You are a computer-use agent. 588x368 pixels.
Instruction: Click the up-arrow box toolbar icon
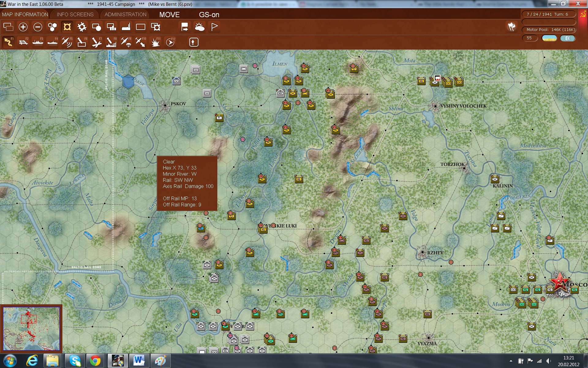[194, 42]
